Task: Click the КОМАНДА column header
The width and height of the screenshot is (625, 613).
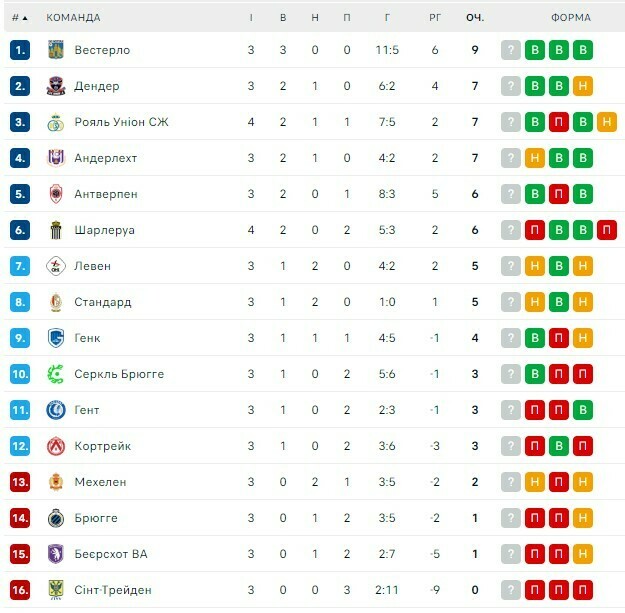Action: click(73, 18)
